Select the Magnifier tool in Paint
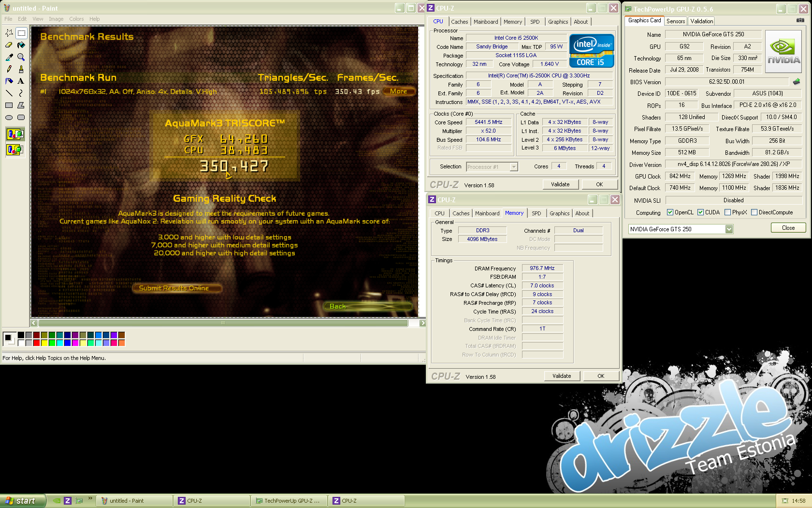812x508 pixels. 21,57
